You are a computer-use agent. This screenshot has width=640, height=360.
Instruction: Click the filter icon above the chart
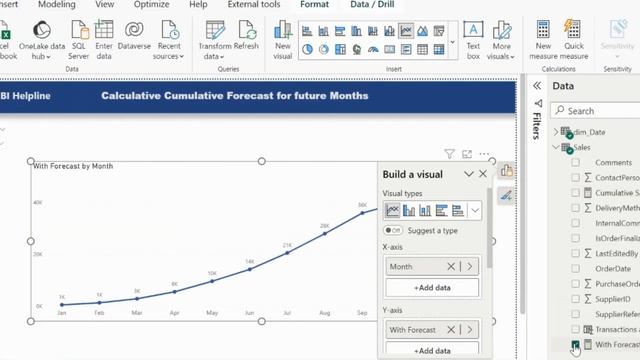tap(449, 154)
